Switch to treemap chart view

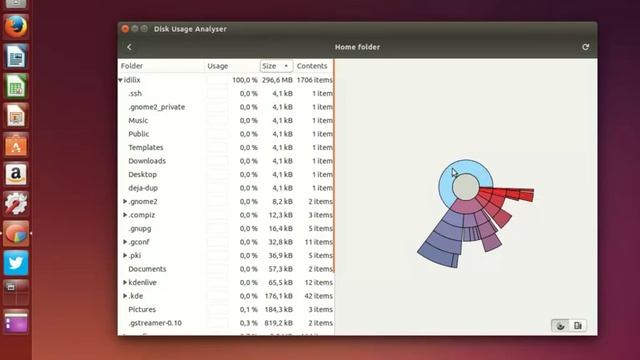click(578, 325)
